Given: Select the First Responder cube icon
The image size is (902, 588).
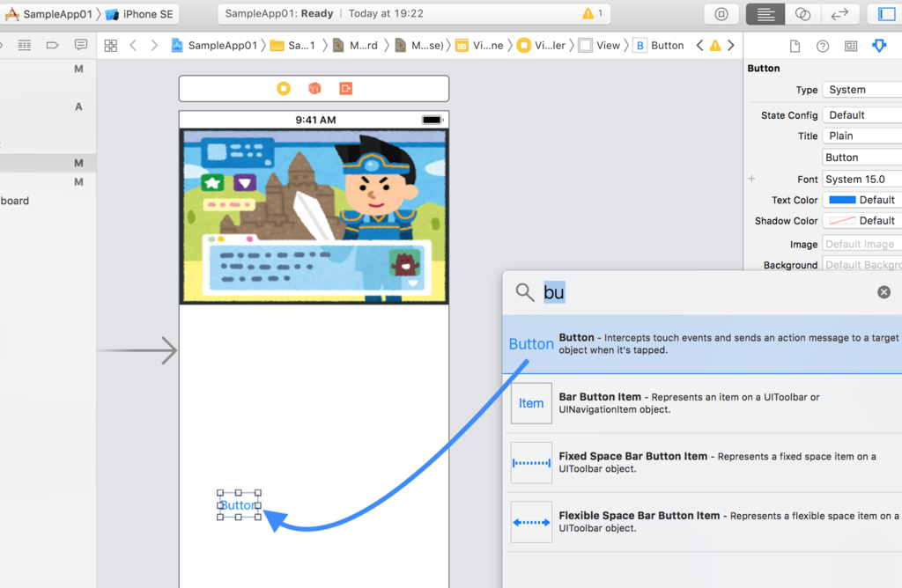Looking at the screenshot, I should click(314, 89).
